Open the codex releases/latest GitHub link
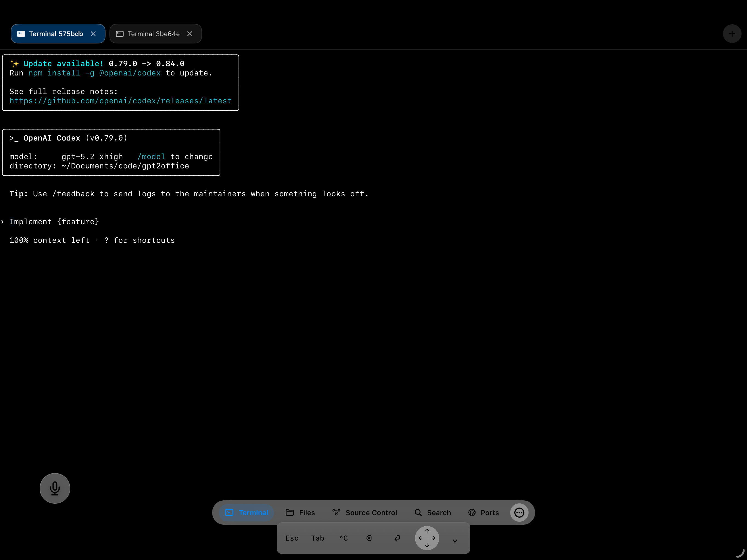The image size is (747, 560). click(x=121, y=101)
